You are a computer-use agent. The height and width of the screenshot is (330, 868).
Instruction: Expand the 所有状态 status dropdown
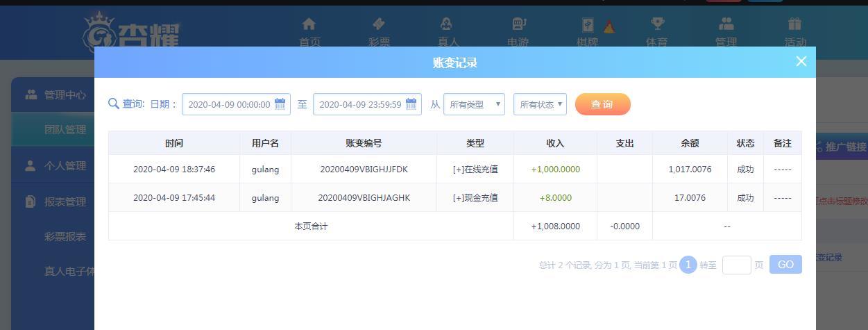(x=540, y=104)
